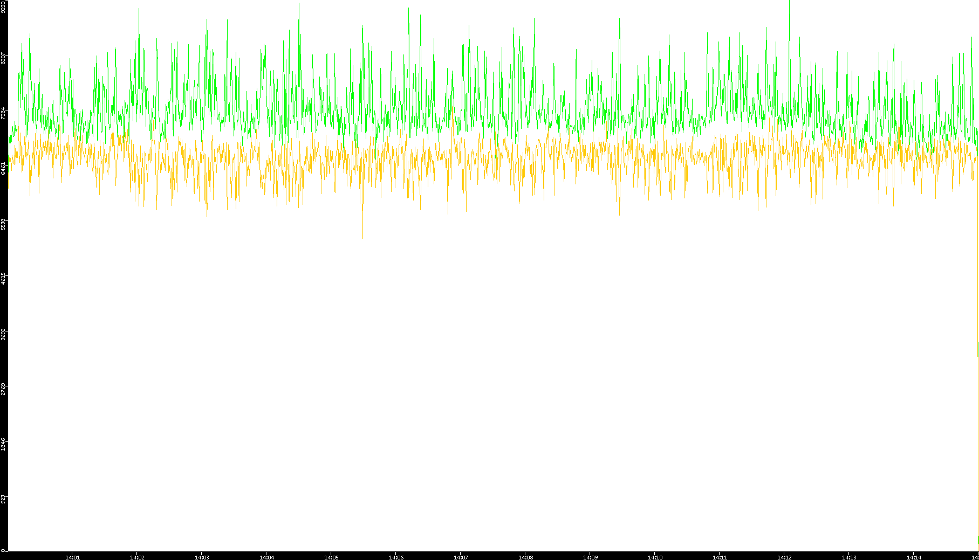Click the 14:01 time label on x-axis
The image size is (979, 560).
pos(72,557)
